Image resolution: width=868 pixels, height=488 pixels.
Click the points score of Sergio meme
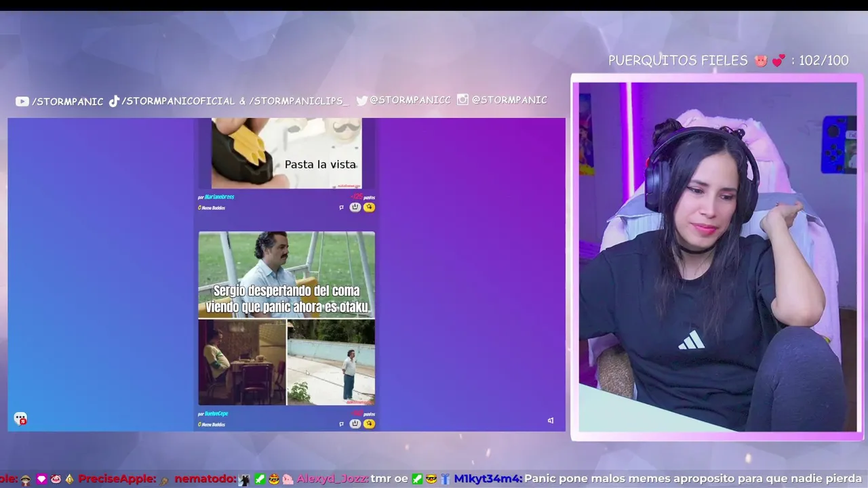pyautogui.click(x=363, y=413)
